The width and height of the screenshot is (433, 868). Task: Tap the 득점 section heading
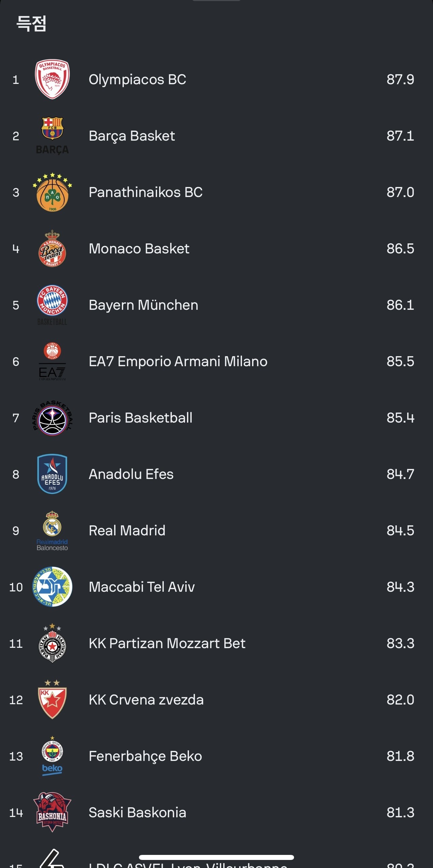click(31, 23)
